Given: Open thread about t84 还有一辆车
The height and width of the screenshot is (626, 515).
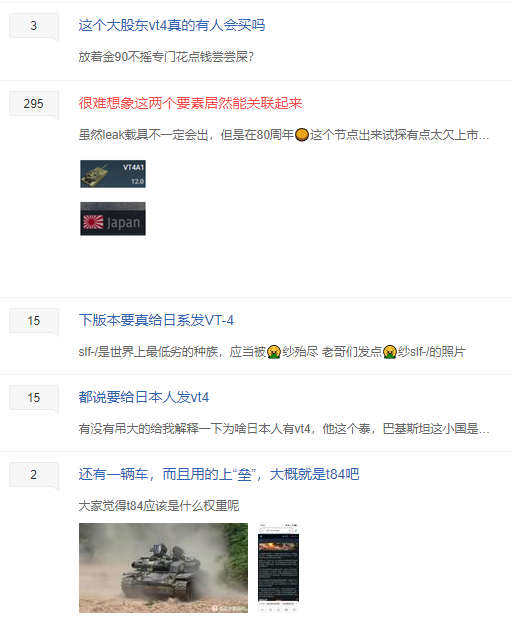Looking at the screenshot, I should click(x=219, y=474).
